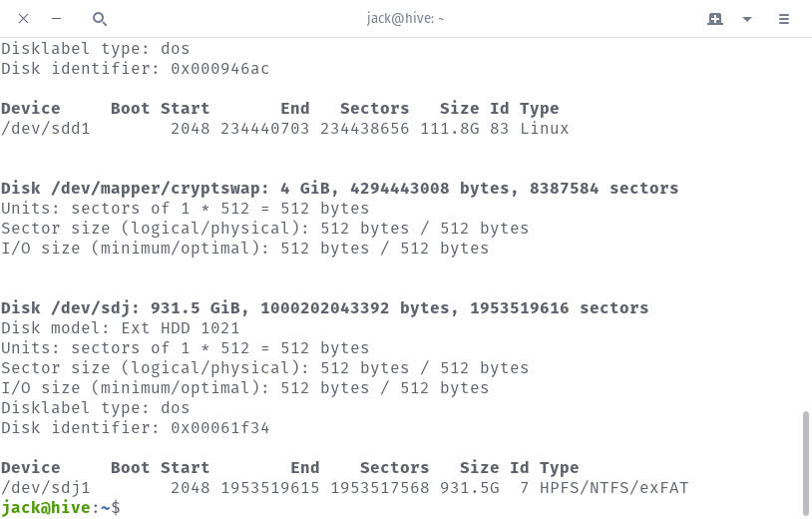Click Disk identifier 0x000946ac text

(135, 69)
